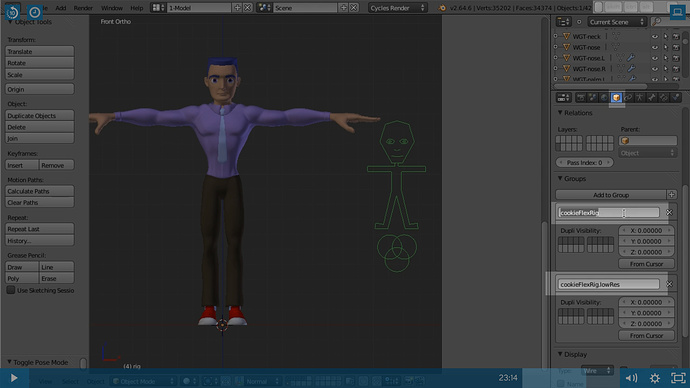Click the Insert keyframe button

(22, 165)
